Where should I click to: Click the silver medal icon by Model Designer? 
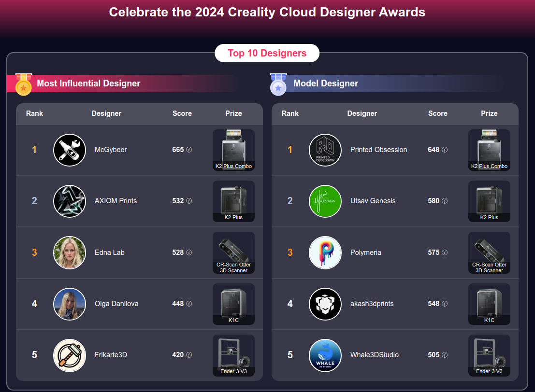tap(278, 84)
